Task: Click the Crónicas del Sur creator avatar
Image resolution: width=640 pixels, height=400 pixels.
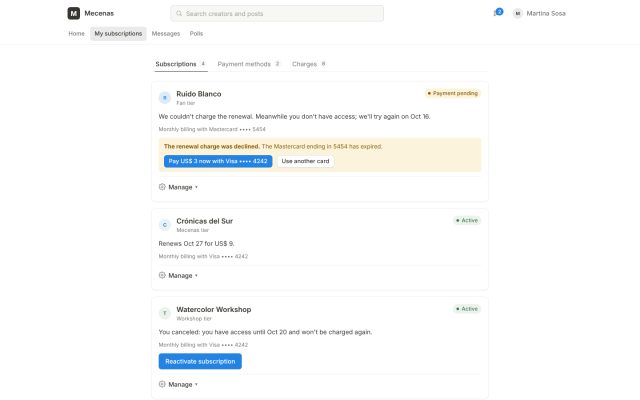Action: pyautogui.click(x=164, y=224)
